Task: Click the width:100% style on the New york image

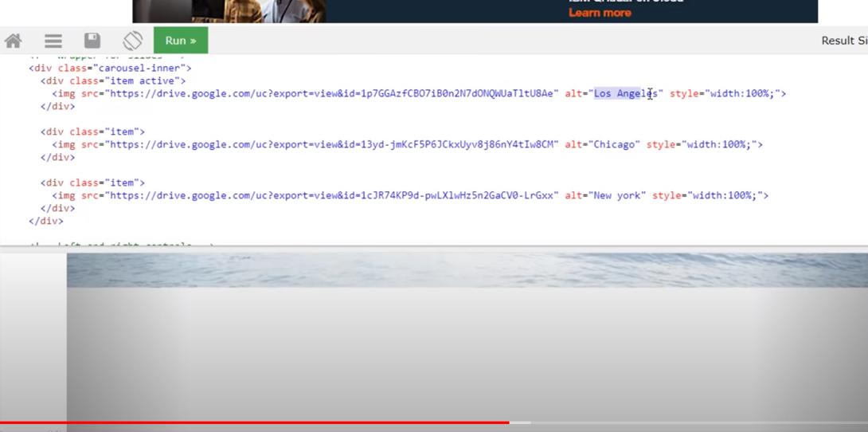Action: (x=725, y=195)
